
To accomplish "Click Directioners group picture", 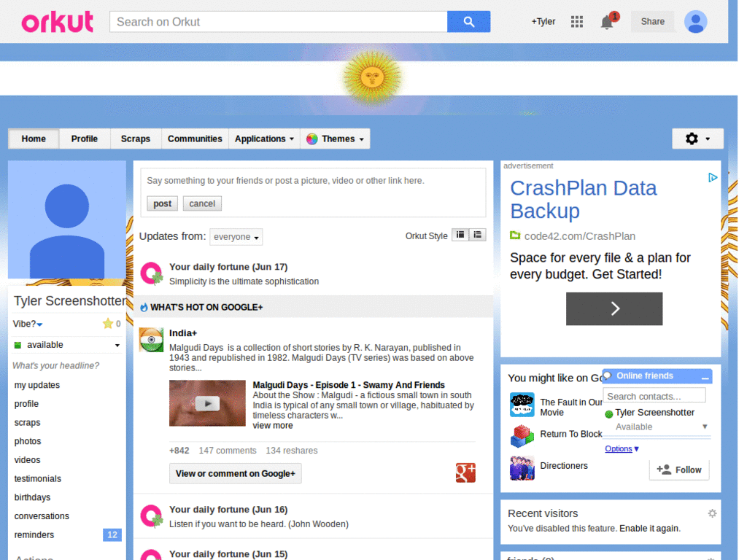I will [x=522, y=467].
